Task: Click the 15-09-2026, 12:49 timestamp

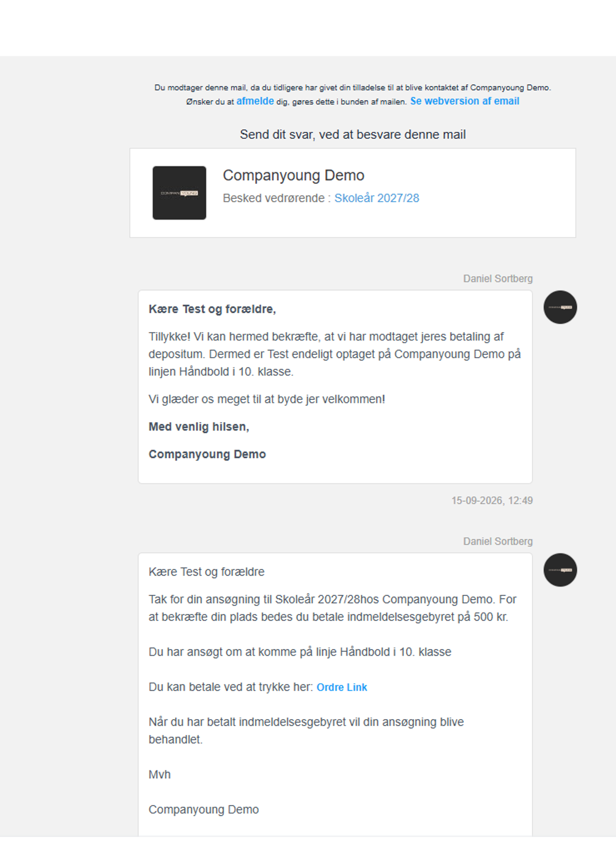Action: pyautogui.click(x=492, y=500)
